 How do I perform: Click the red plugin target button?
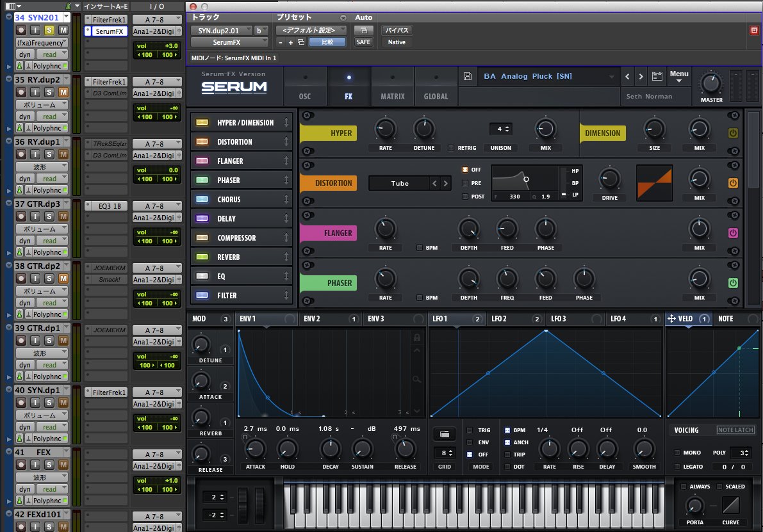[x=754, y=30]
